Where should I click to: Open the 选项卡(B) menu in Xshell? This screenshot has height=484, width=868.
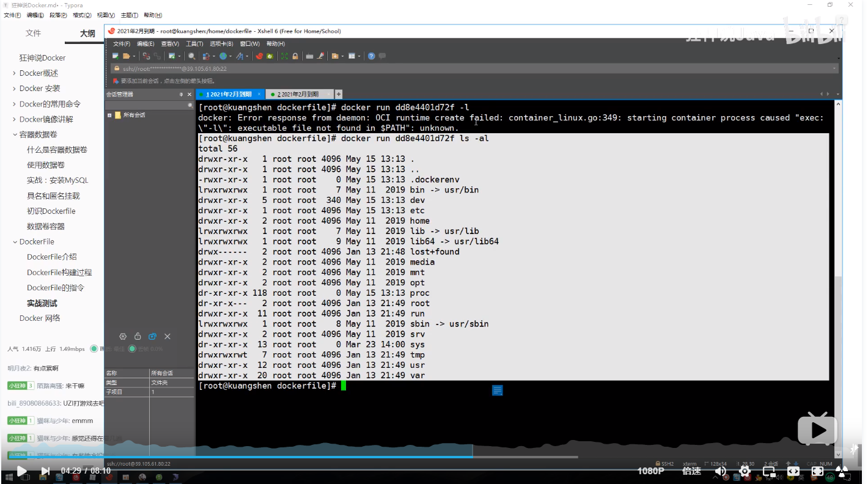(221, 43)
